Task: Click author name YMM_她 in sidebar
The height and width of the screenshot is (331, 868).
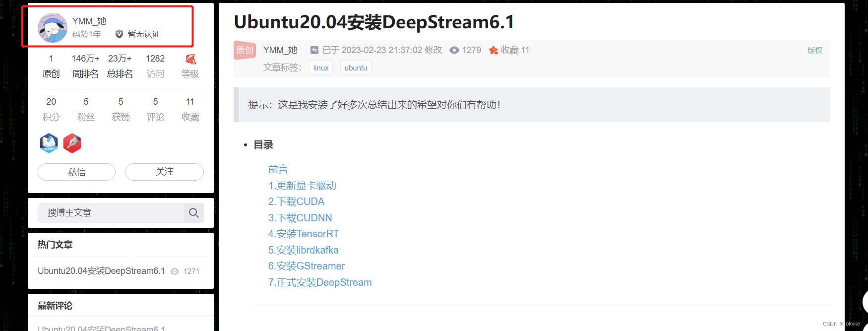Action: pyautogui.click(x=89, y=21)
